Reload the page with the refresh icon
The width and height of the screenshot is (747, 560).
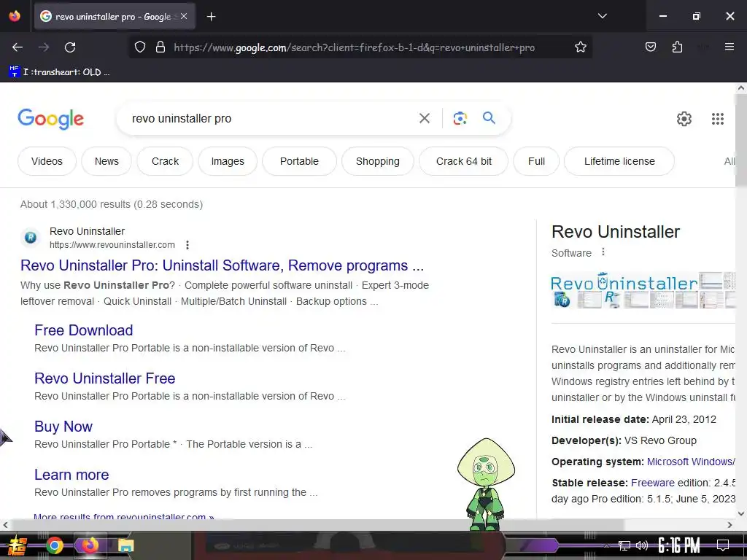70,47
